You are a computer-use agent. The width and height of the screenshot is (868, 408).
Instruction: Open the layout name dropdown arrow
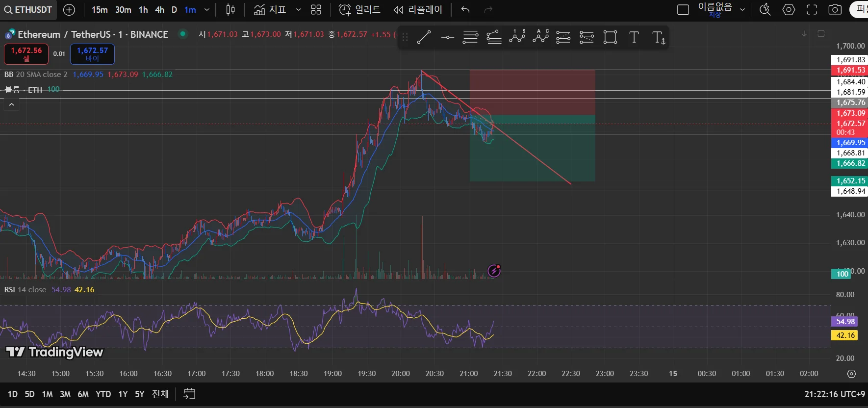[742, 9]
